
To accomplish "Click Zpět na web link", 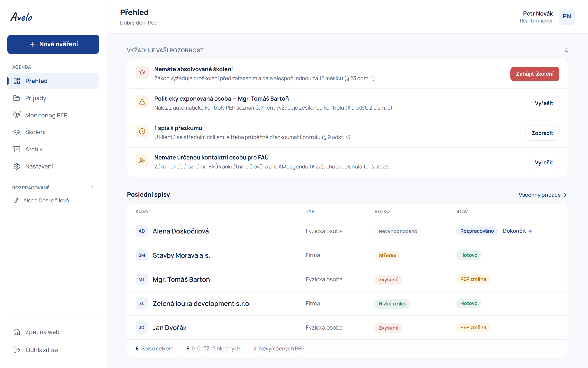I will click(53, 332).
